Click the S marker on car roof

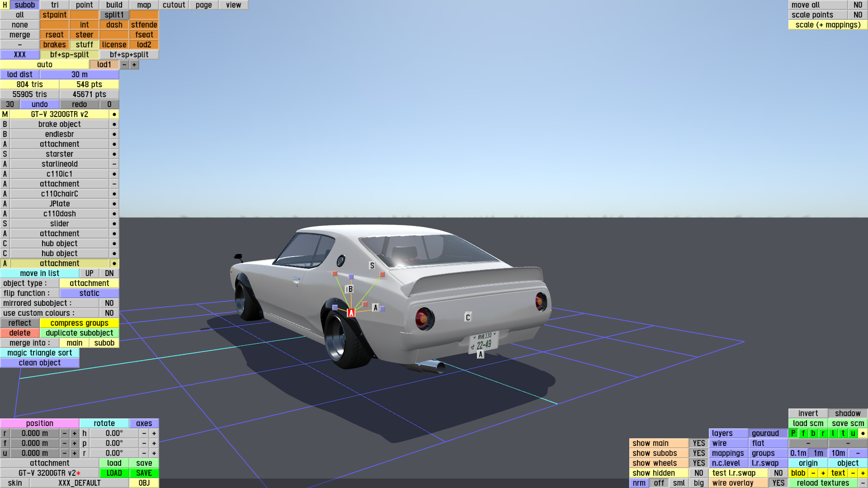(372, 266)
